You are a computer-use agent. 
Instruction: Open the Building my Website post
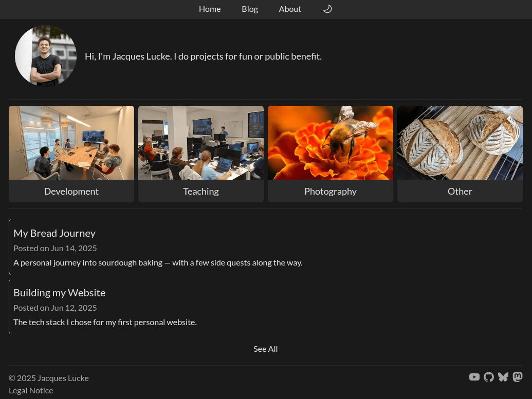point(59,292)
